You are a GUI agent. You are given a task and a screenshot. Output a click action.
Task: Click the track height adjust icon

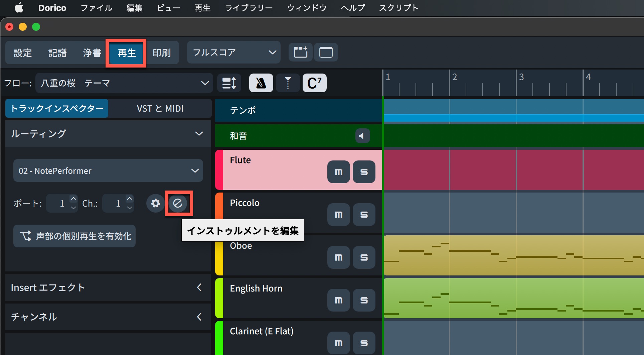(x=229, y=83)
